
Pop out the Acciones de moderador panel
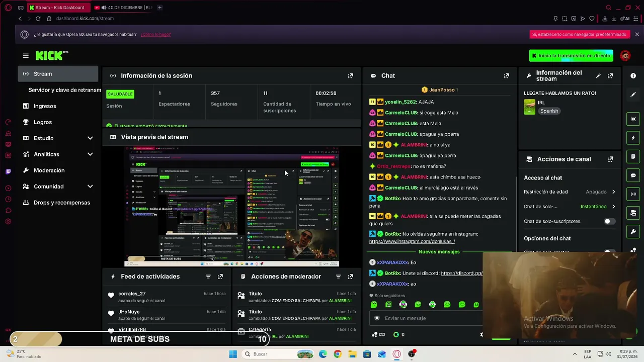351,277
